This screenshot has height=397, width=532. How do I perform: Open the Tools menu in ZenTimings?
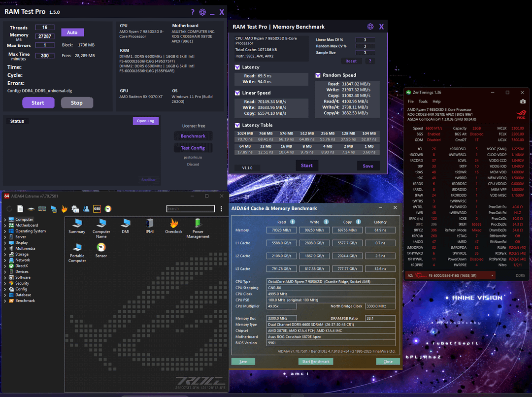[423, 101]
